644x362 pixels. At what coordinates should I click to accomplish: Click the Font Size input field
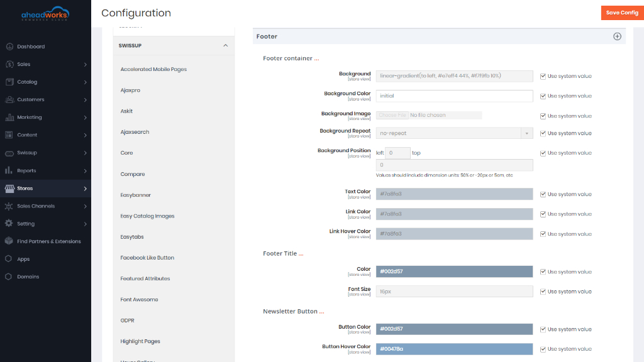454,292
